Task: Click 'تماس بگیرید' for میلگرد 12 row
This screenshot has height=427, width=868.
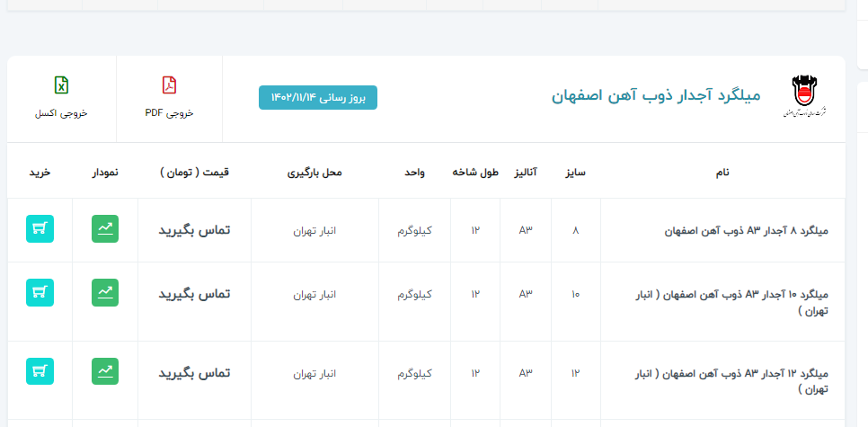Action: (194, 372)
